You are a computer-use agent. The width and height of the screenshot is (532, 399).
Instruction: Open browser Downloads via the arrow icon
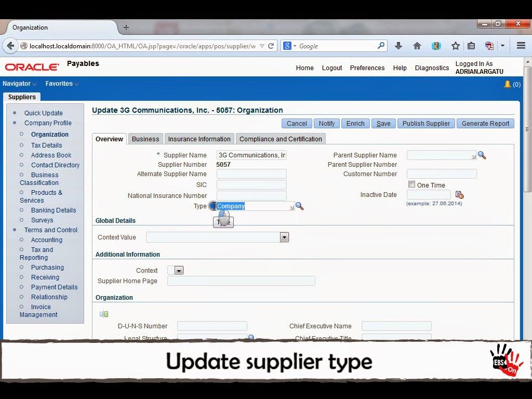click(x=398, y=46)
